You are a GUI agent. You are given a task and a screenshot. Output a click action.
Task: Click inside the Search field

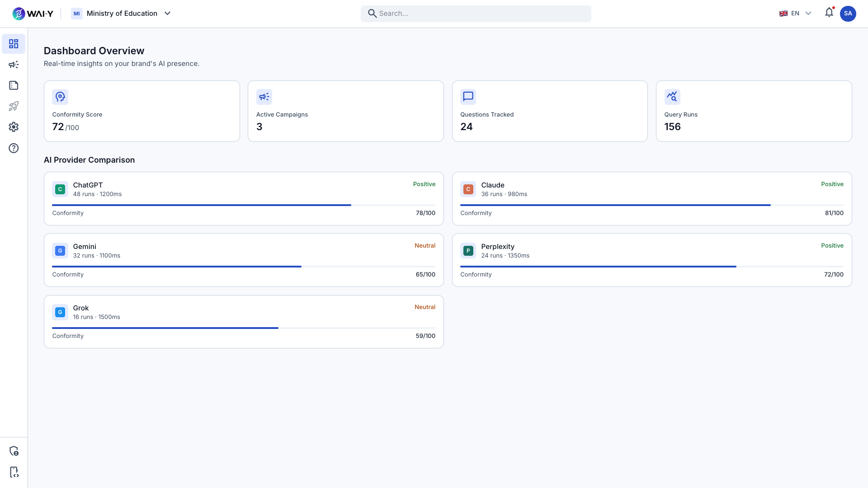[x=476, y=14]
